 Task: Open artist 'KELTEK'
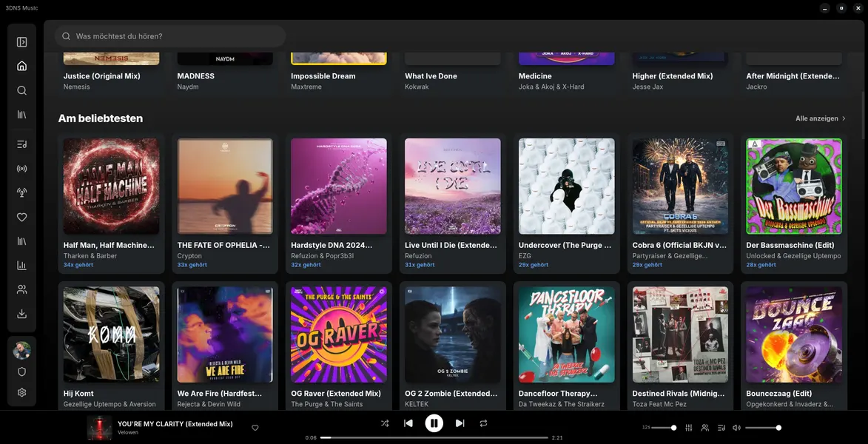point(417,404)
